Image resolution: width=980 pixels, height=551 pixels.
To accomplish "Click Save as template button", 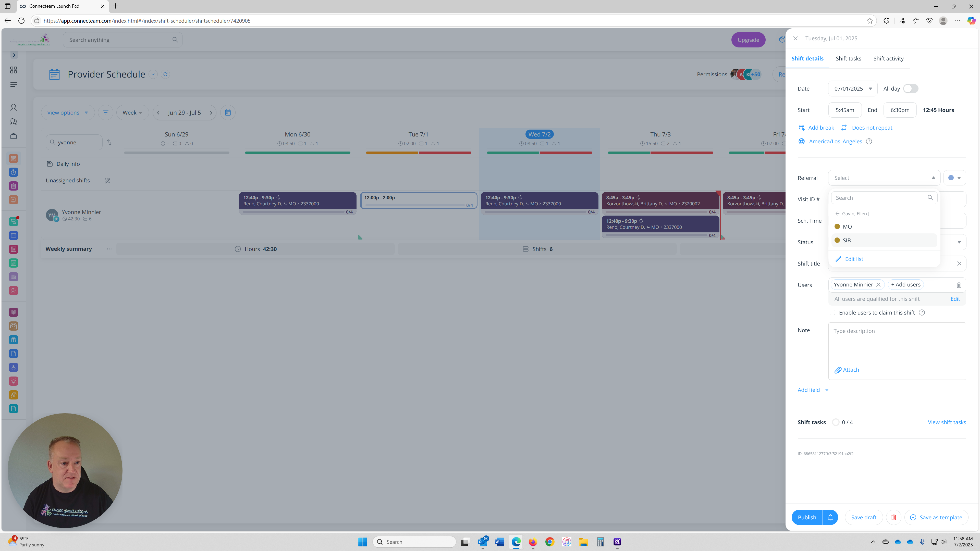I will pos(936,518).
